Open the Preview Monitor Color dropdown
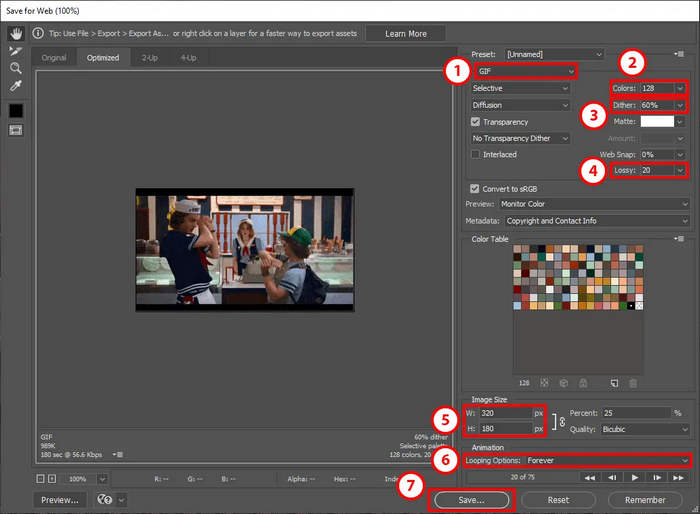This screenshot has width=700, height=514. point(594,204)
